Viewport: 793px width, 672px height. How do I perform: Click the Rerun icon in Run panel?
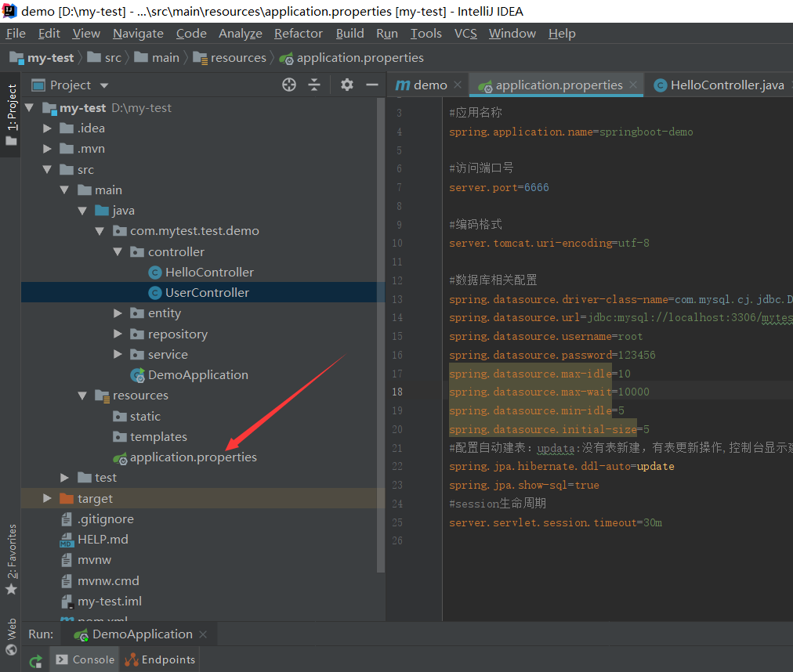(35, 660)
